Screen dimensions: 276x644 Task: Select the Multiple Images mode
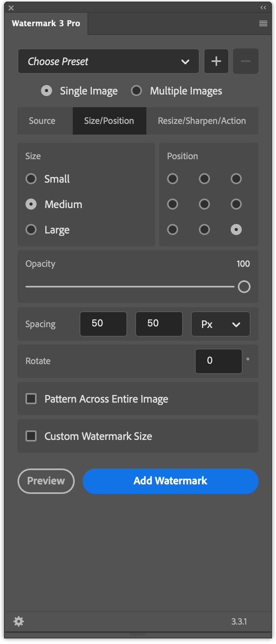[x=136, y=91]
